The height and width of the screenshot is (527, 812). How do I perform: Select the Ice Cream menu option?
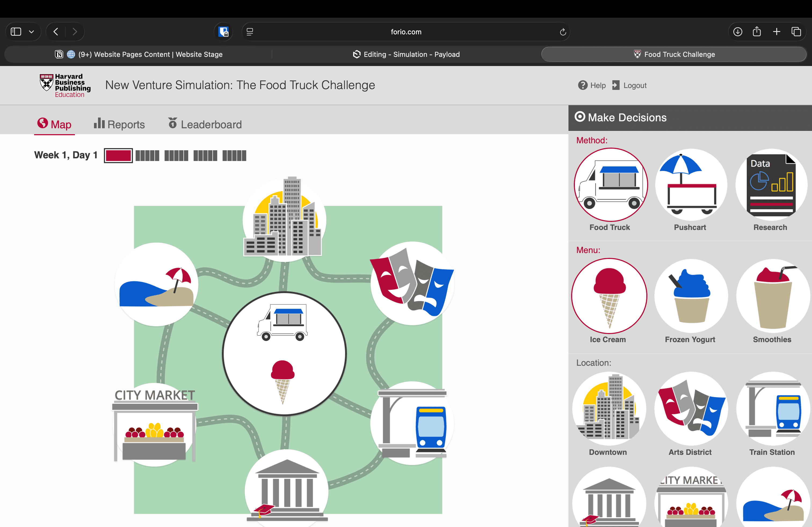pos(609,296)
